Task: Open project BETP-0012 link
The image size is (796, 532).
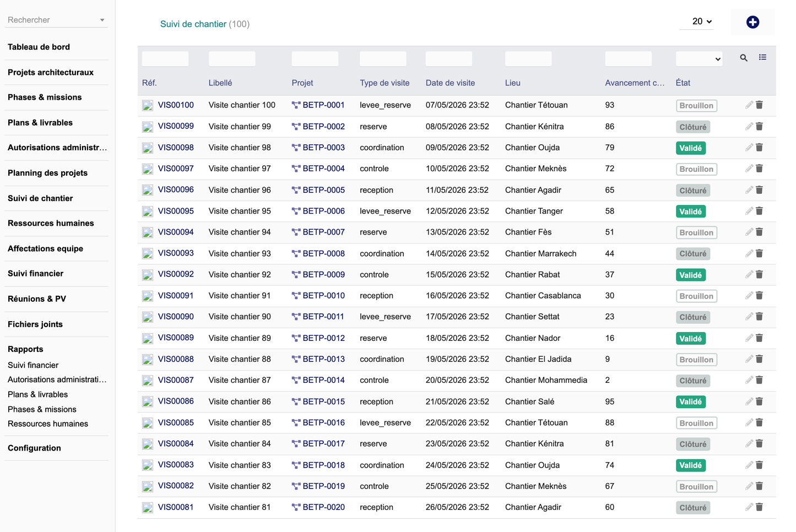Action: (324, 338)
